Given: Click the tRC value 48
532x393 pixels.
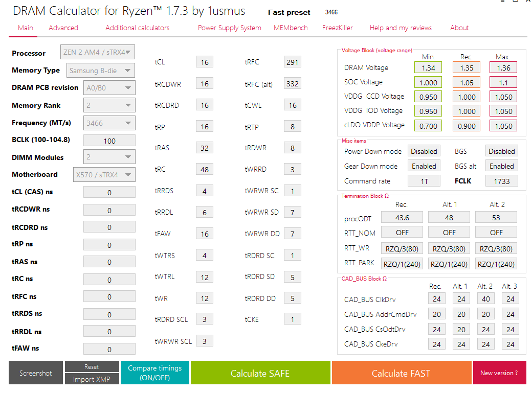Looking at the screenshot, I should point(205,169).
